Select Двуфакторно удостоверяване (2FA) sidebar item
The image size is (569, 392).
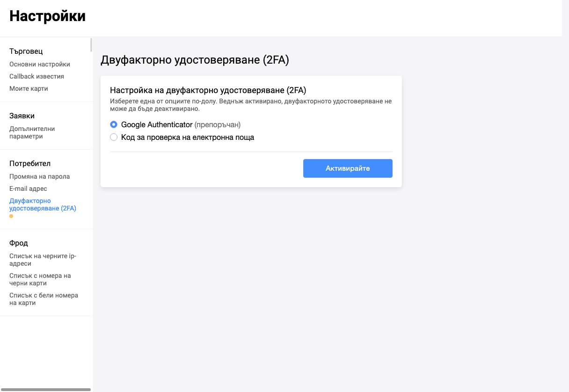(43, 204)
